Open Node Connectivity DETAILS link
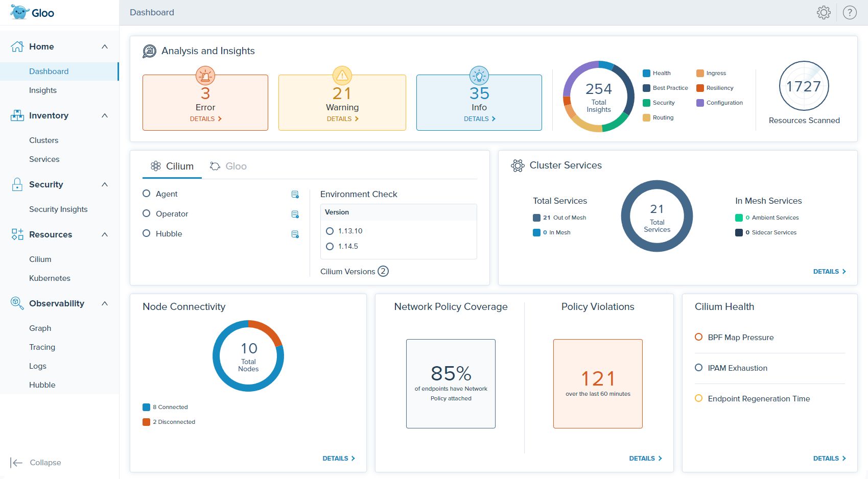Image resolution: width=868 pixels, height=479 pixels. tap(339, 459)
